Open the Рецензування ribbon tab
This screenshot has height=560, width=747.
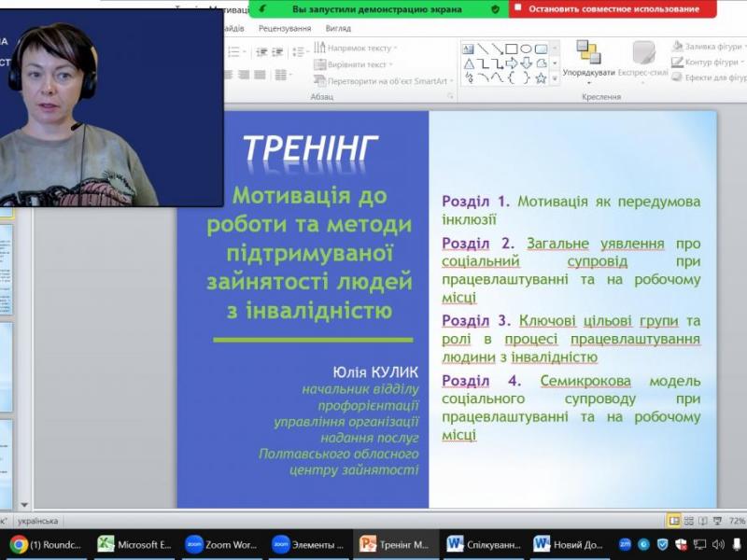(285, 29)
